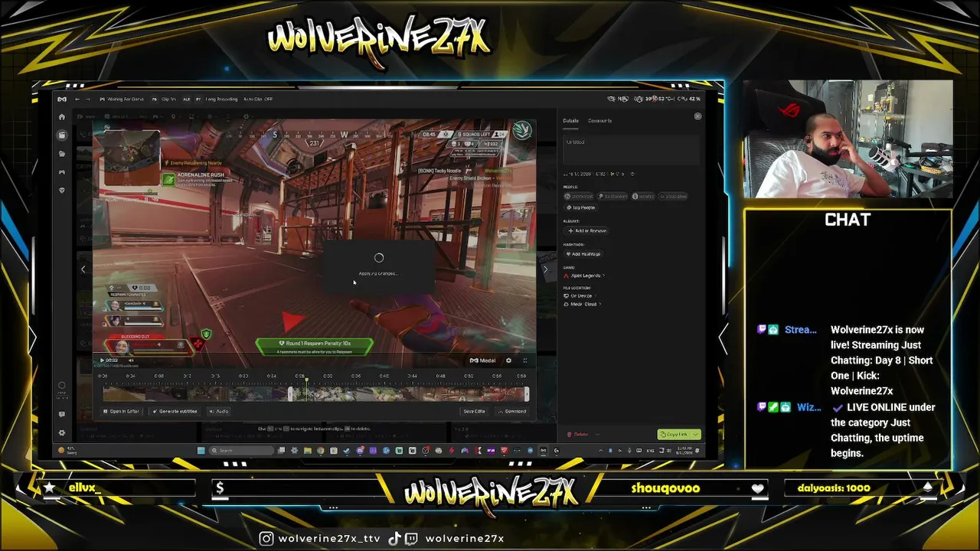Viewport: 980px width, 551px height.
Task: Open the dropdown arrow beside Delete
Action: (596, 434)
